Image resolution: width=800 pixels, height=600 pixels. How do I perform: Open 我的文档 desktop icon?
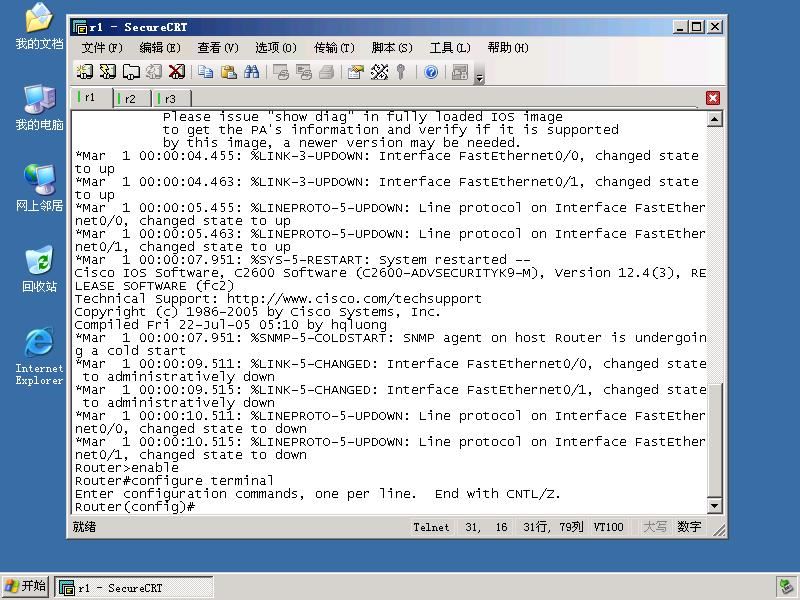tap(39, 26)
